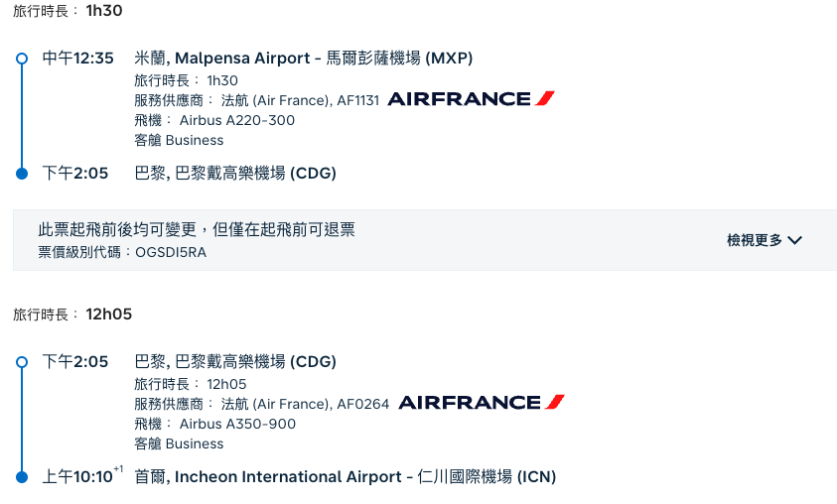Click flight number AF0264 text
The height and width of the screenshot is (504, 837).
click(x=363, y=404)
